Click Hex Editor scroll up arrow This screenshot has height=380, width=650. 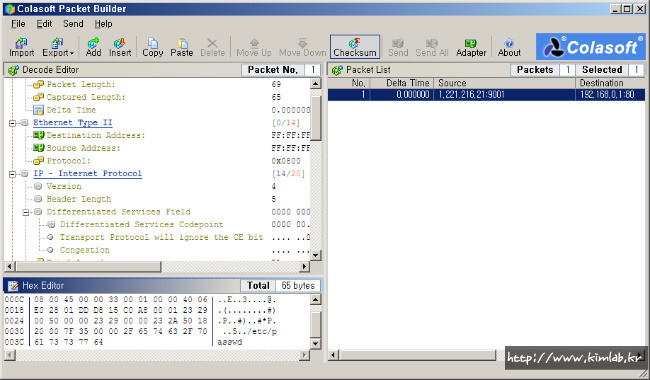coord(315,300)
